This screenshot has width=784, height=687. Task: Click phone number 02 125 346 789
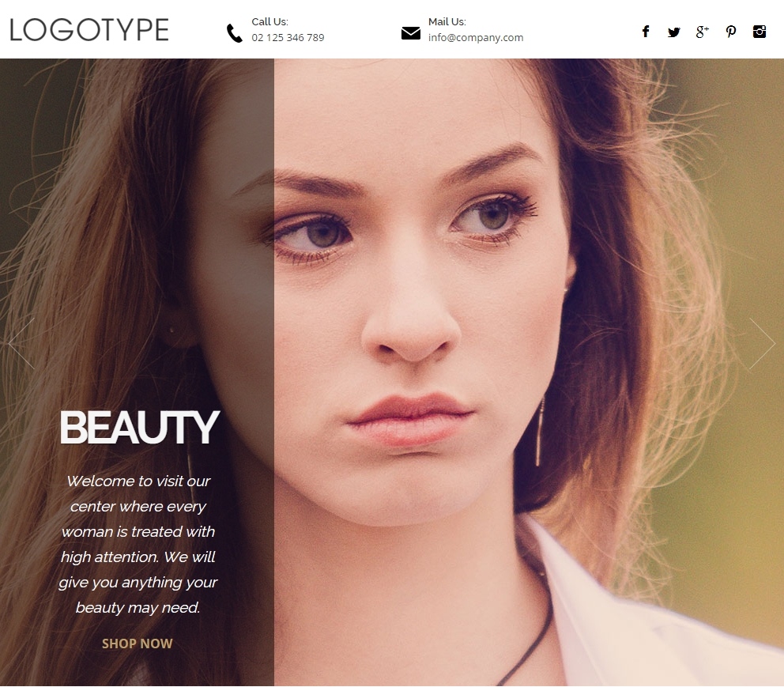tap(288, 37)
